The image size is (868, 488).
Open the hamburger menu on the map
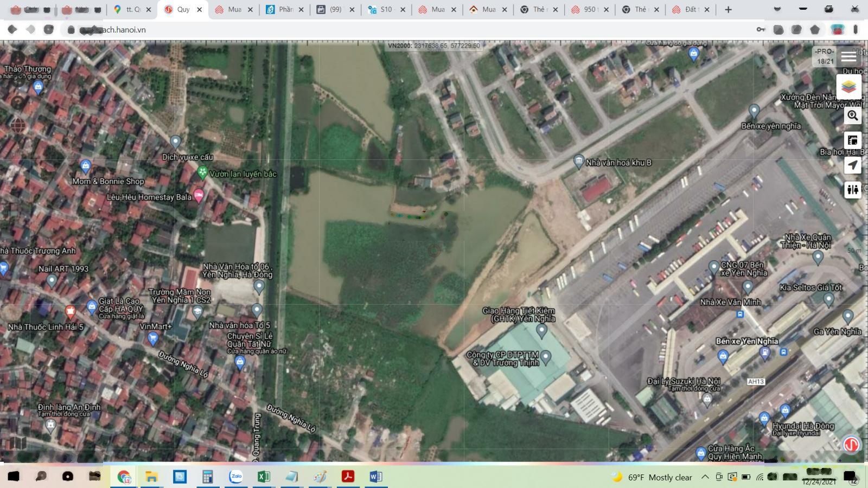tap(848, 56)
